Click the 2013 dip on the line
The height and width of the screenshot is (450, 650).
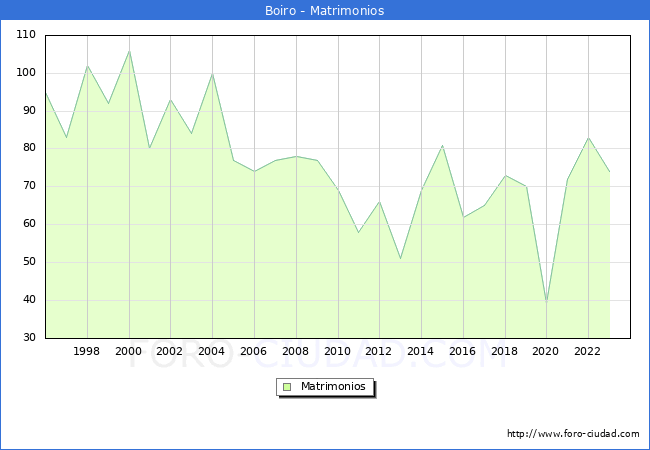coord(400,259)
